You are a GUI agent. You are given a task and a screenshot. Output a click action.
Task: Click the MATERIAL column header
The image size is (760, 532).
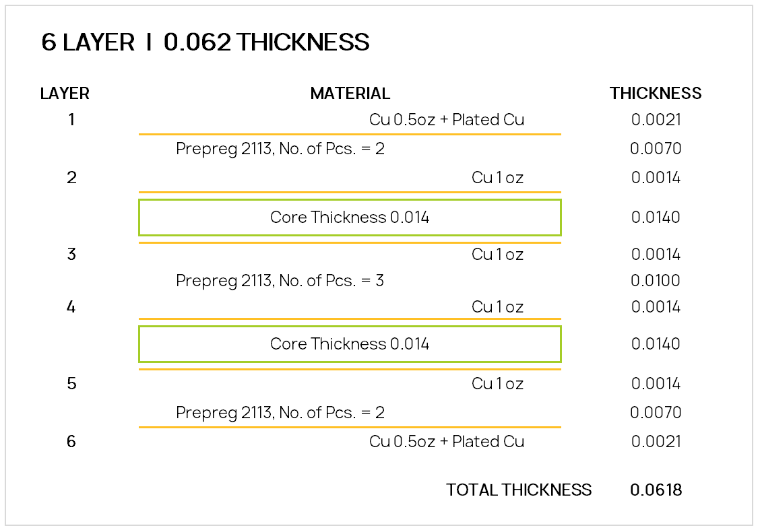click(350, 94)
